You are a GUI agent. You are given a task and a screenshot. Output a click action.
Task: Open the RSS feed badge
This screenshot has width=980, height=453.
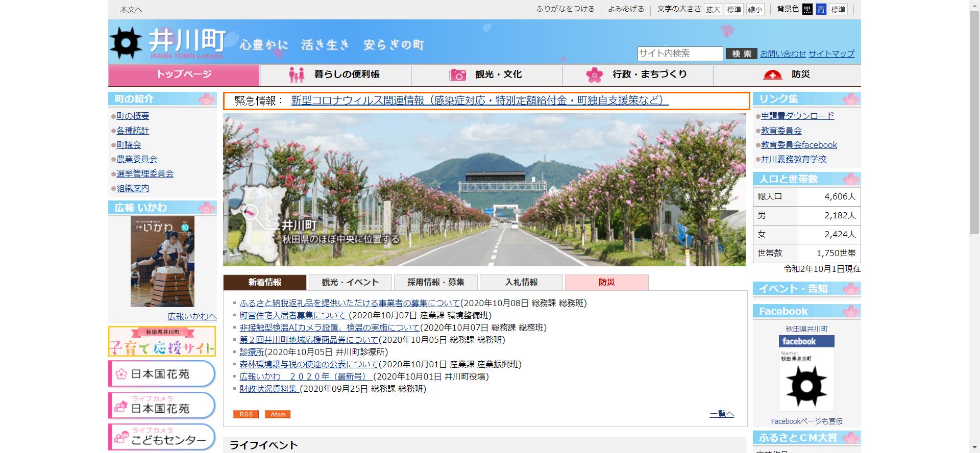pyautogui.click(x=246, y=414)
